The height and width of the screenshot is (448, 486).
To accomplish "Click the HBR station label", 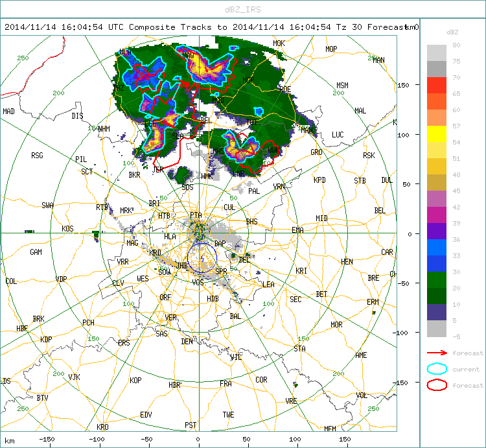I will click(174, 384).
